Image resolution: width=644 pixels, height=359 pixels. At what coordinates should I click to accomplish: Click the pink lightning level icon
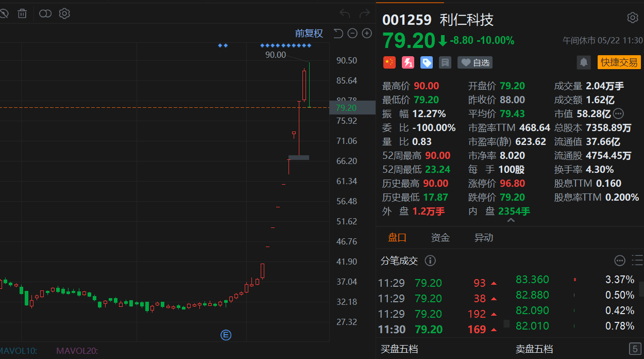[x=408, y=62]
